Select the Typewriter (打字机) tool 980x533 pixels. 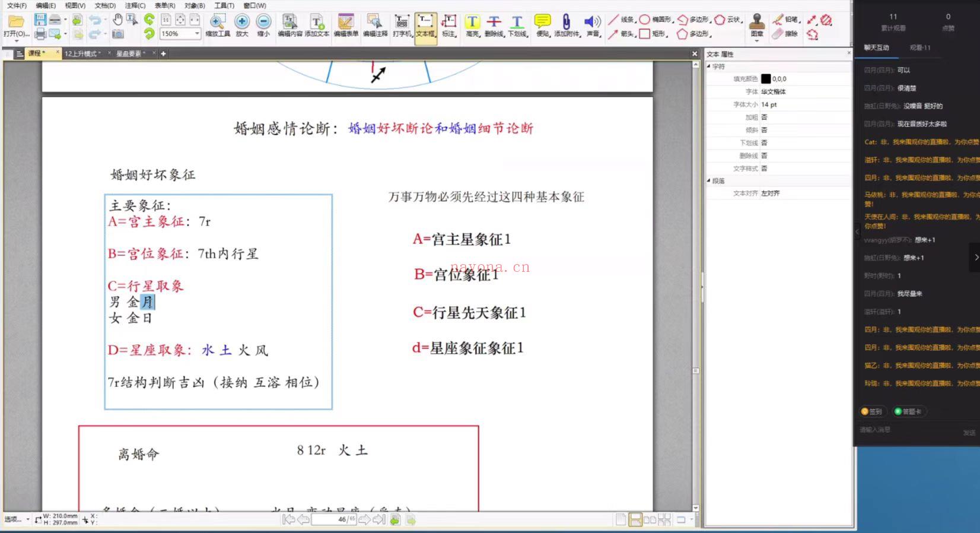(x=402, y=26)
